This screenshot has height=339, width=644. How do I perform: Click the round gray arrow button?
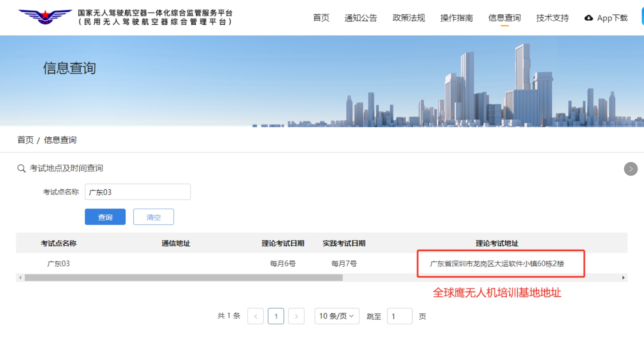631,169
